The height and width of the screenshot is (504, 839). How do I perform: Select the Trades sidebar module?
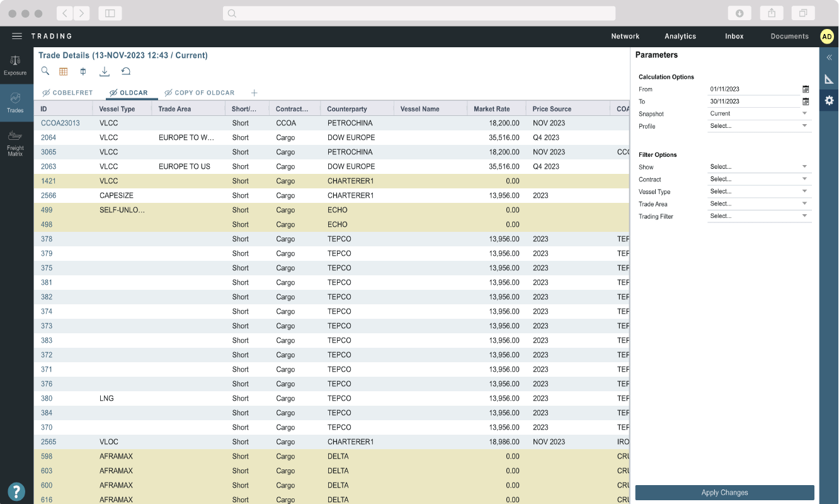click(x=16, y=103)
